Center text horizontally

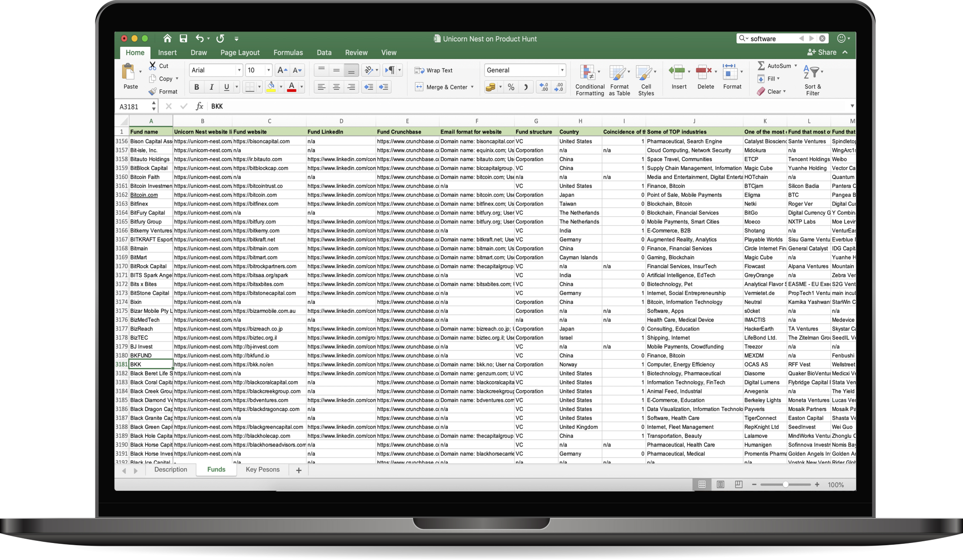tap(336, 87)
